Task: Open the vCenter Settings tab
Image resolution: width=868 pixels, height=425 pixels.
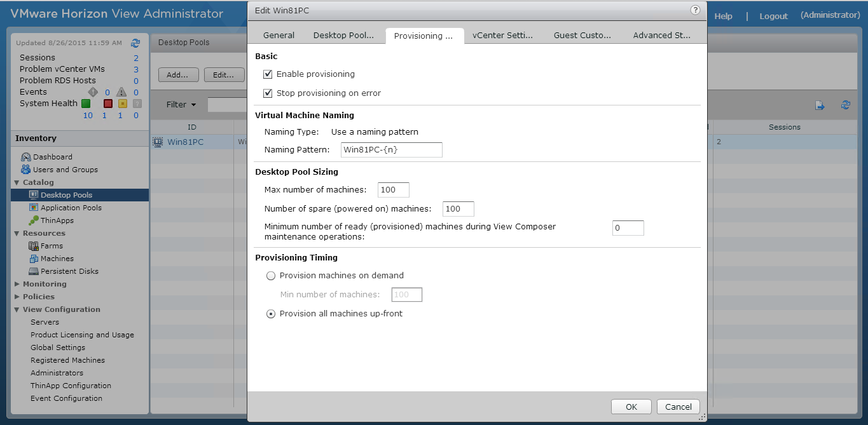Action: coord(502,36)
